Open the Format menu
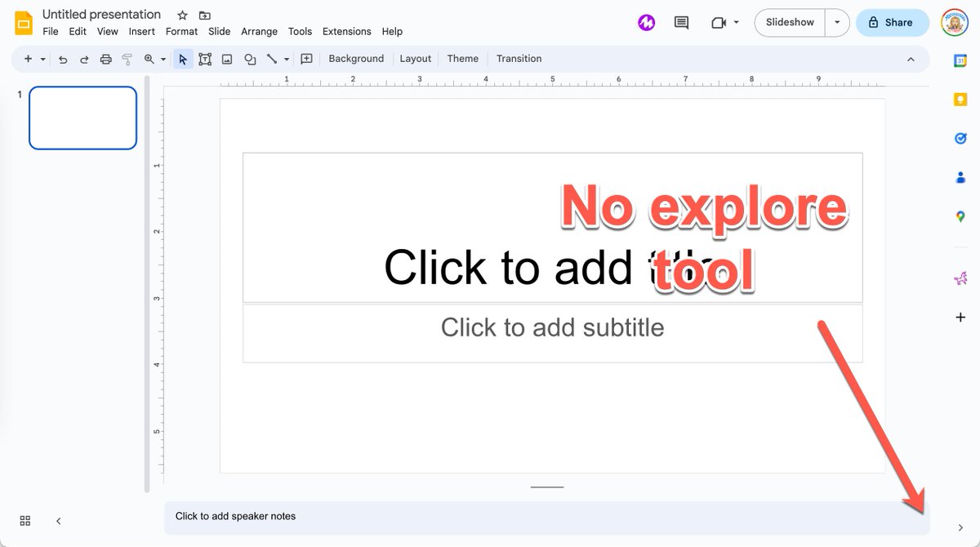This screenshot has width=980, height=547. tap(181, 31)
